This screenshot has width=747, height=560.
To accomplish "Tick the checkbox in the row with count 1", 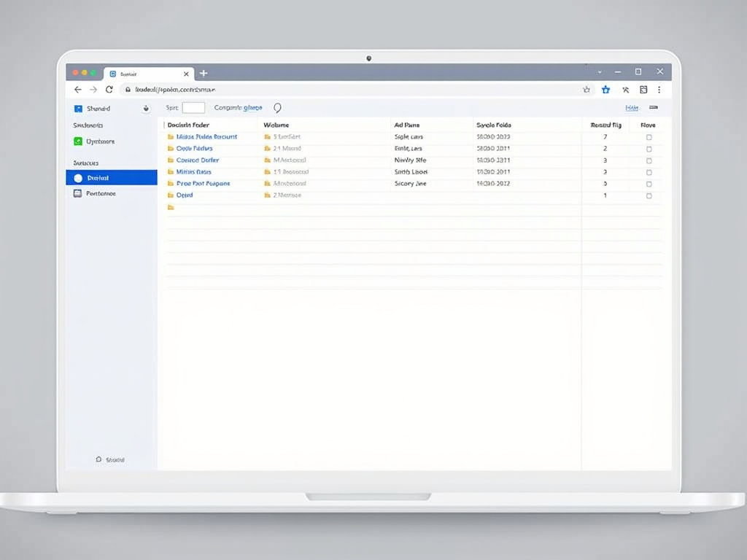I will (x=649, y=195).
